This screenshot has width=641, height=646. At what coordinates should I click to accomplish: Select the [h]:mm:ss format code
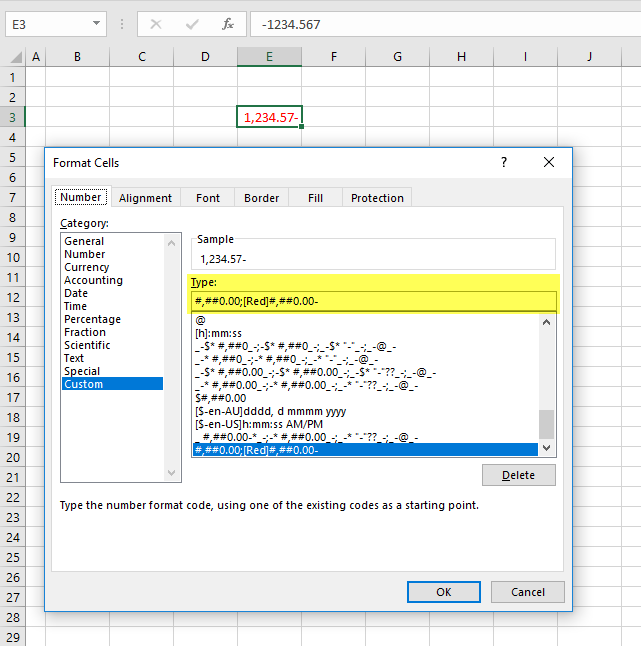(x=224, y=333)
